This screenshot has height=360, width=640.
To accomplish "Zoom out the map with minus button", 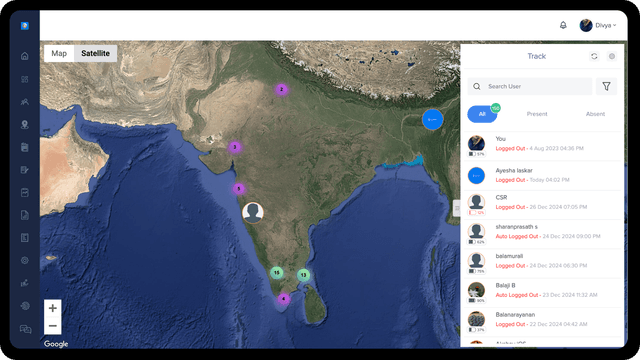I will coord(53,326).
